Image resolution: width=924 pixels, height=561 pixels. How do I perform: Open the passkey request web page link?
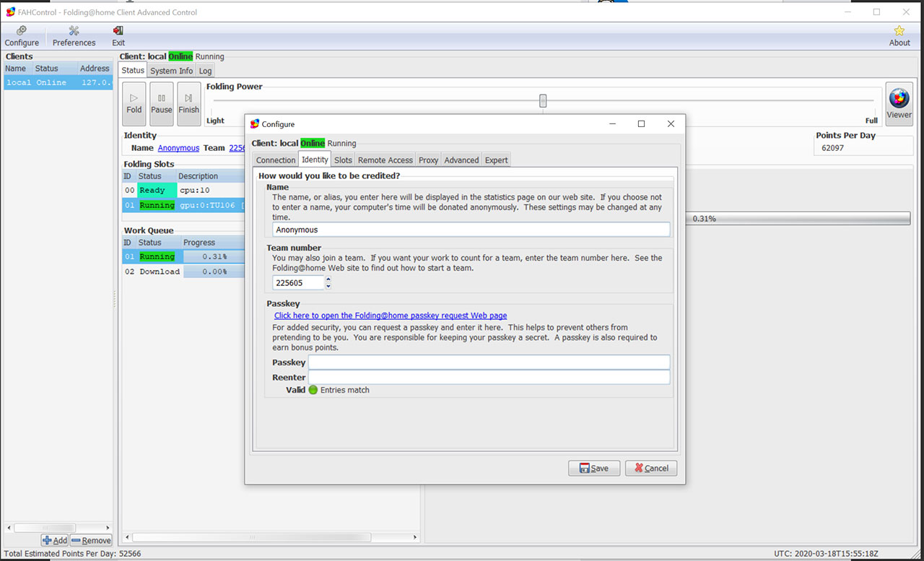(390, 316)
